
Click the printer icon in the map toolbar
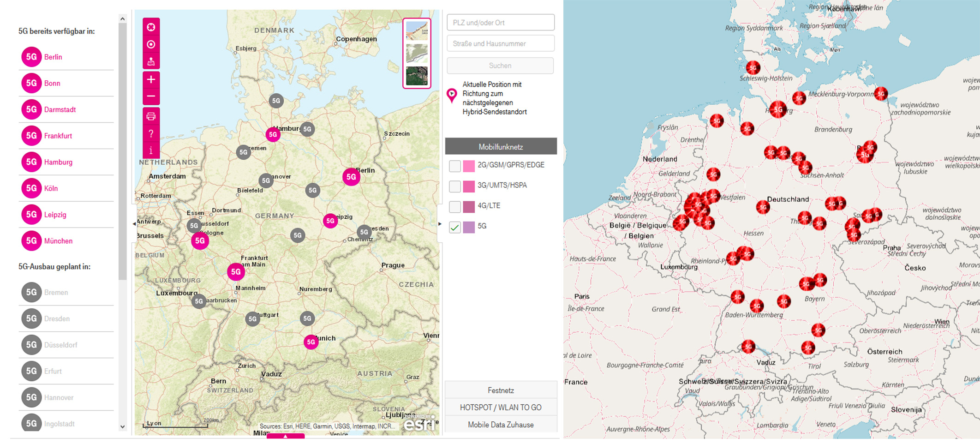point(151,116)
